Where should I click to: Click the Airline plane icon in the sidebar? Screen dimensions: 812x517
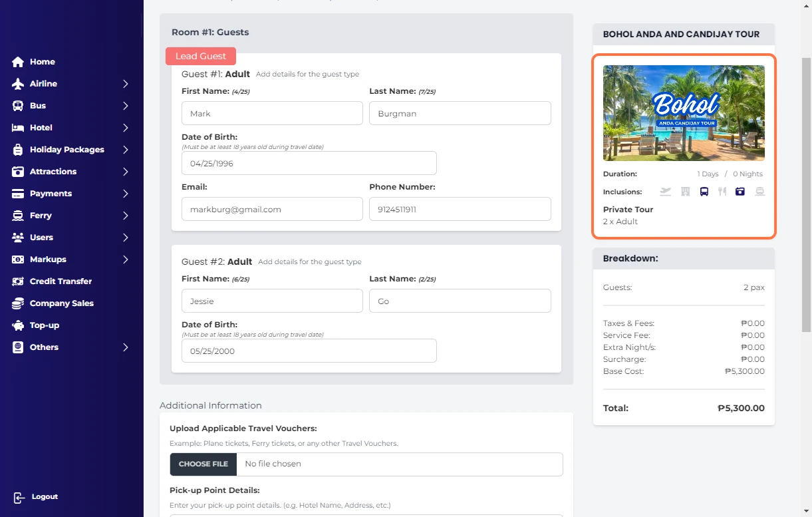[18, 84]
